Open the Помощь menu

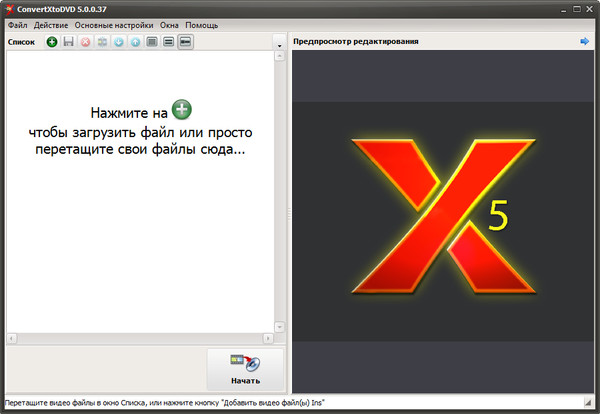[201, 24]
